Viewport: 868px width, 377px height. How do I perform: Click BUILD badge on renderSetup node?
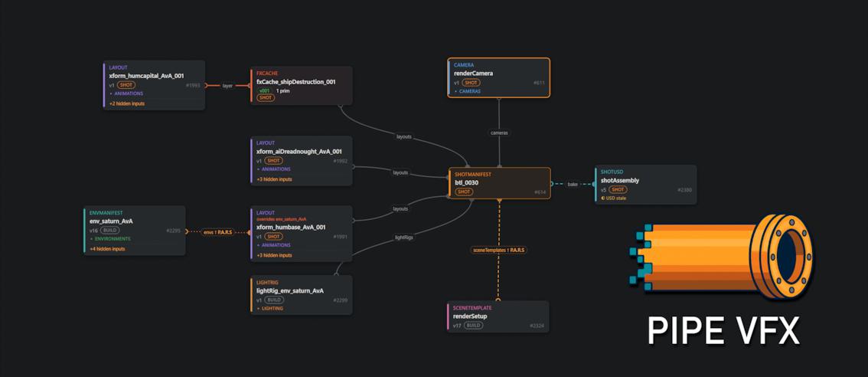tap(473, 326)
